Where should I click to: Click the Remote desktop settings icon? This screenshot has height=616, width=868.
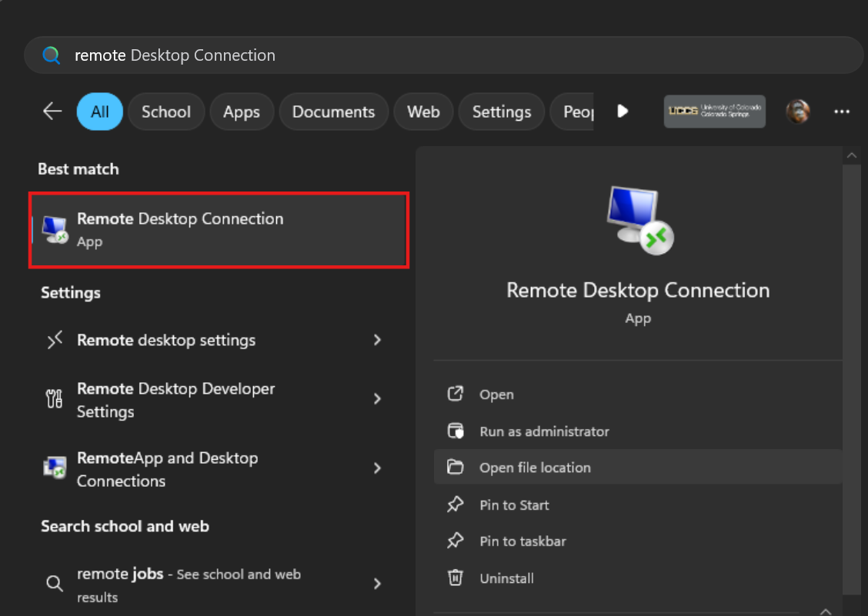tap(55, 340)
